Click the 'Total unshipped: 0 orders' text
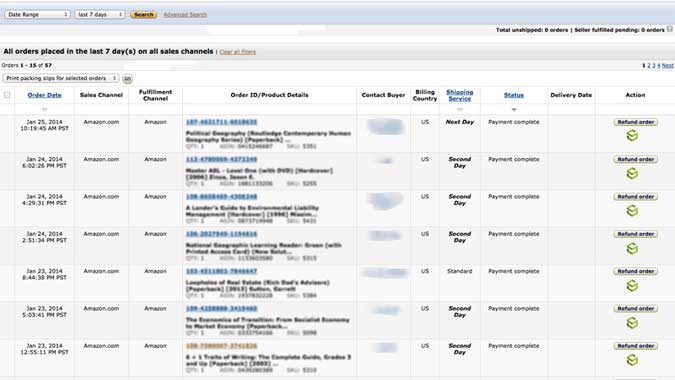Screen dimensions: 675x380 (532, 30)
